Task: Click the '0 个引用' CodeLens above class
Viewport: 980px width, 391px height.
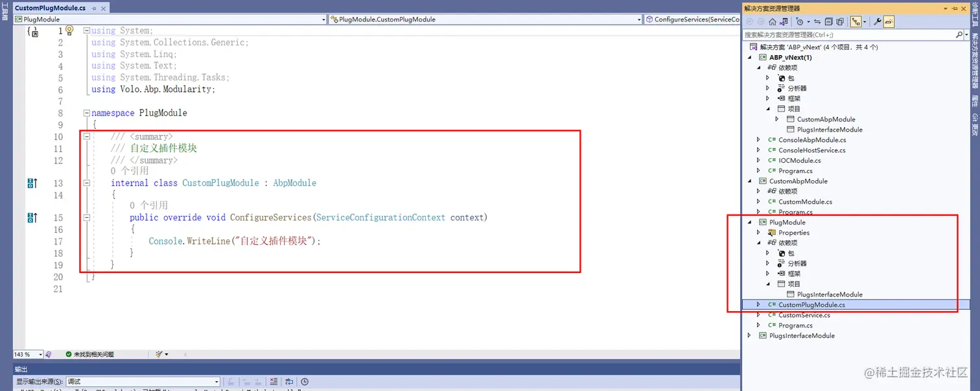Action: coord(130,171)
